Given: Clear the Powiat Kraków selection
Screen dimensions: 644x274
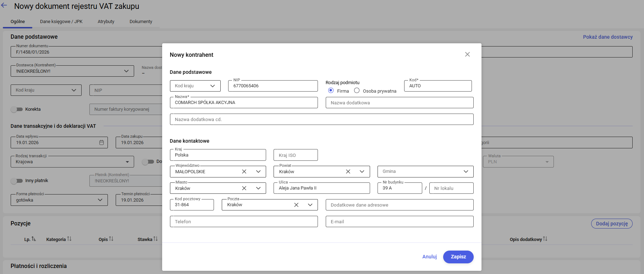Looking at the screenshot, I should (348, 171).
